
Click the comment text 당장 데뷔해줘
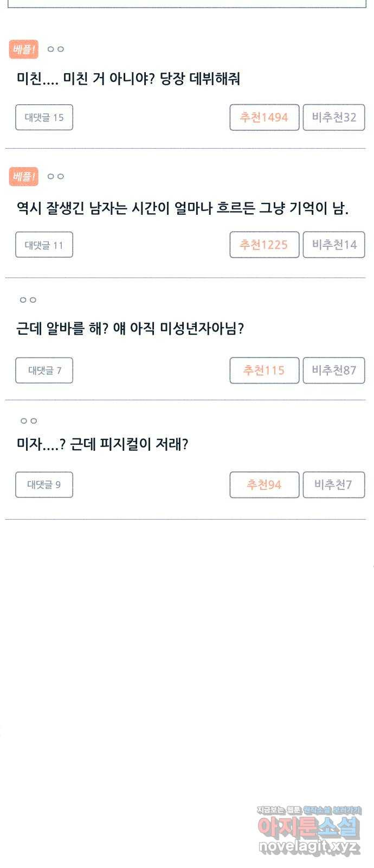pos(200,79)
